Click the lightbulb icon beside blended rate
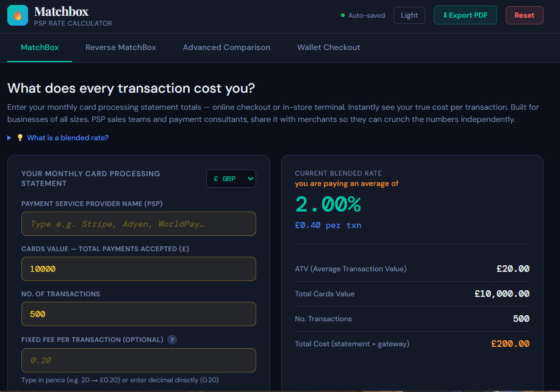560x392 pixels. click(20, 137)
